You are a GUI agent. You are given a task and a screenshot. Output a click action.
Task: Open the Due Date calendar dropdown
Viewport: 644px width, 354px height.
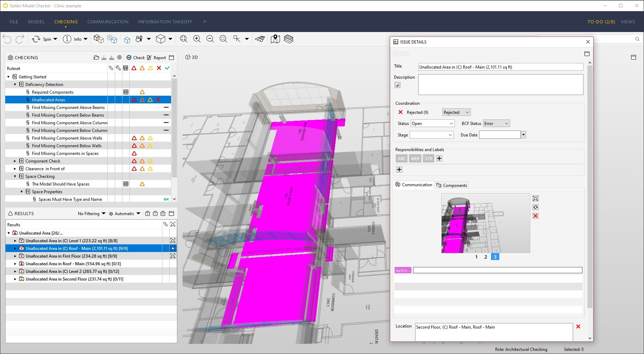(523, 135)
